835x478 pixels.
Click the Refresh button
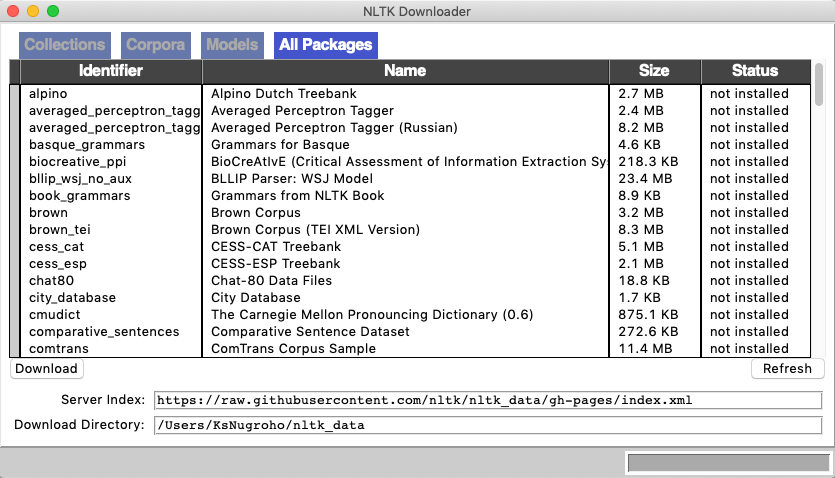(x=787, y=369)
